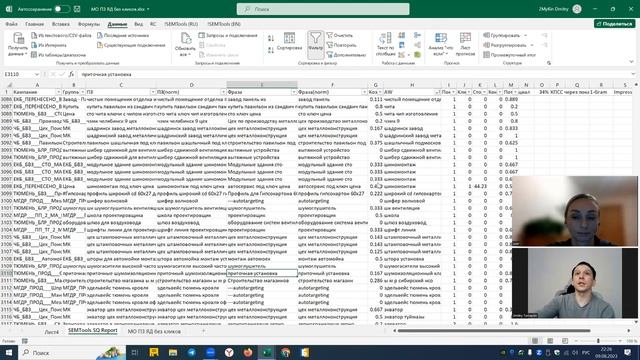The width and height of the screenshot is (640, 360).
Task: Open Advanced filter (Дополнительно)
Action: tap(346, 55)
